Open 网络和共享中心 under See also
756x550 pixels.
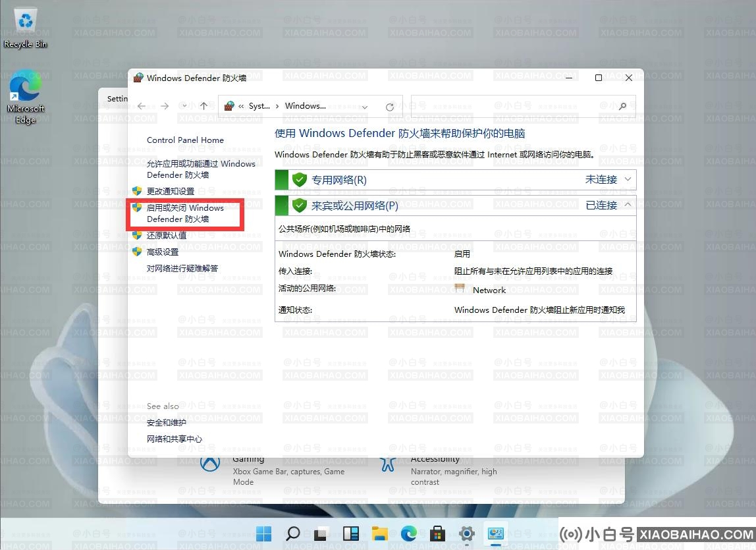174,439
